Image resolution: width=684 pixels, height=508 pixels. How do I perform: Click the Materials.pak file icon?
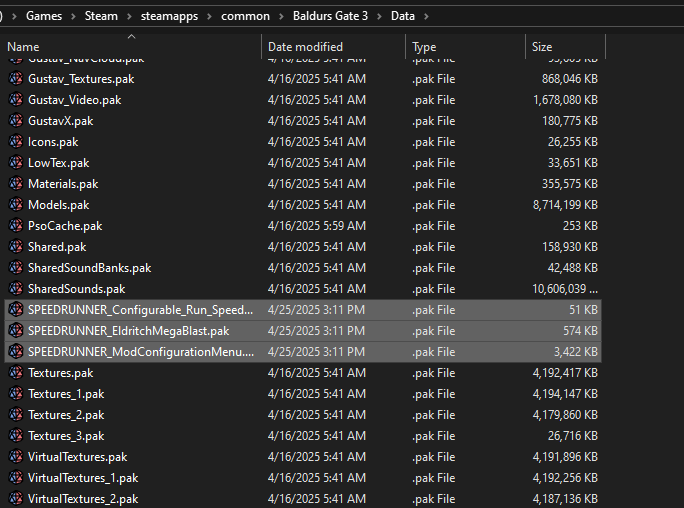pos(16,184)
